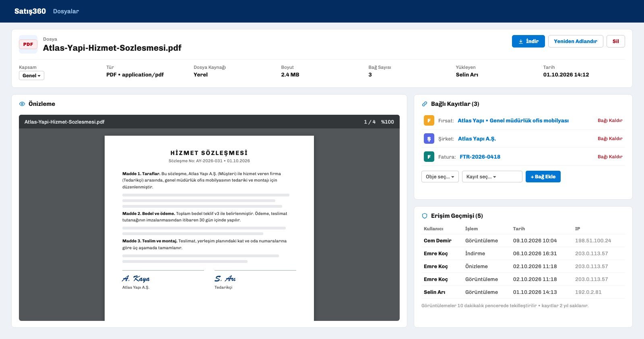Remove the Şirket link with Bağı Kaldır

610,138
